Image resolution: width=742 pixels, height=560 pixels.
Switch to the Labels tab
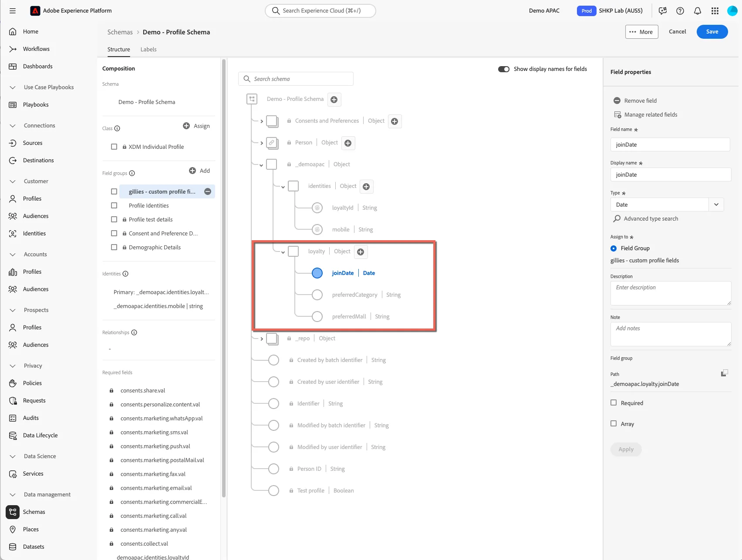148,49
